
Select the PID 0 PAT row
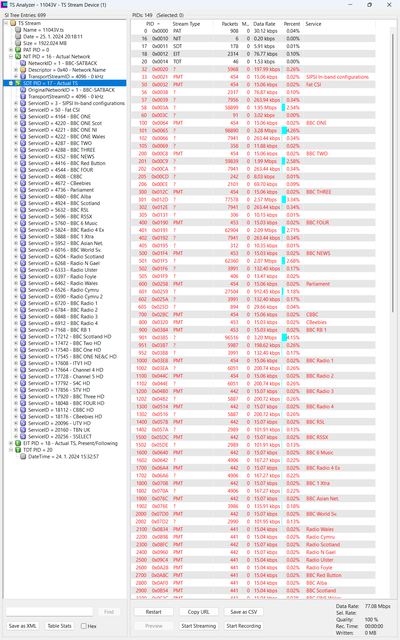[x=253, y=31]
